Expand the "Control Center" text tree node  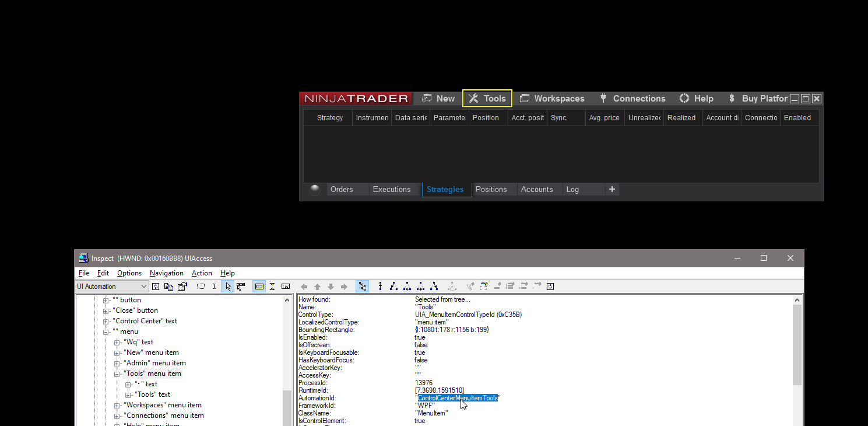coord(106,322)
